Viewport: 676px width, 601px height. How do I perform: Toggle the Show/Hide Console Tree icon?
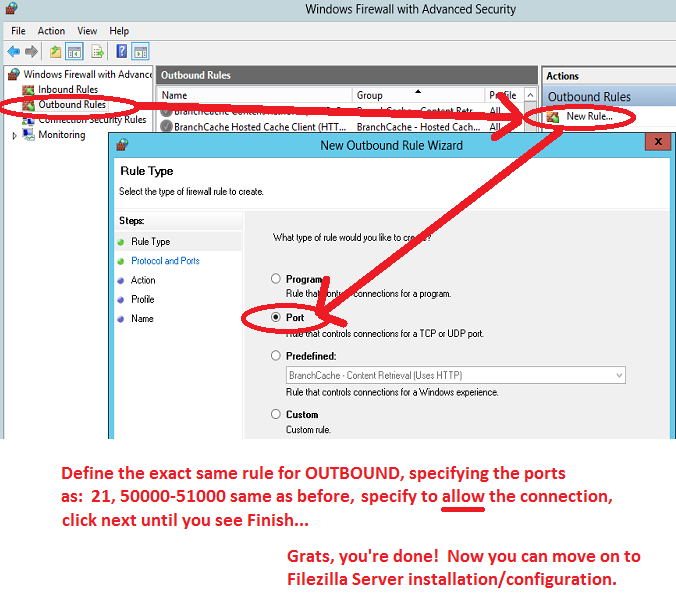click(x=74, y=52)
